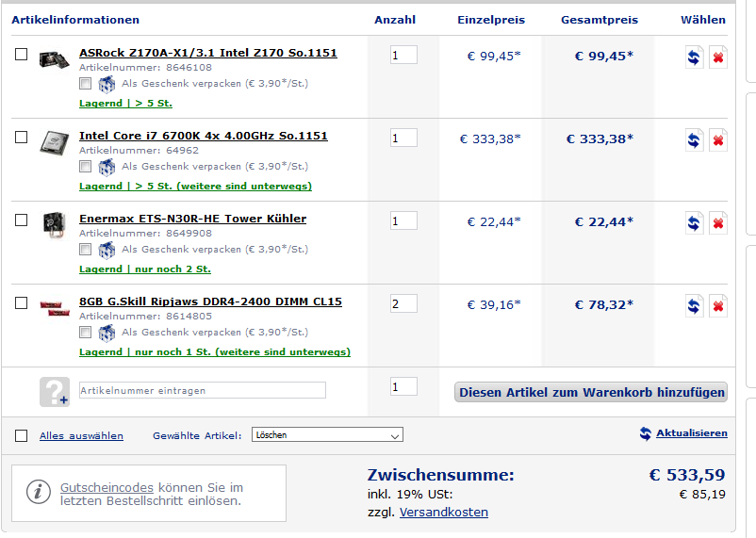The height and width of the screenshot is (538, 756).
Task: Enable gift wrapping for ASRock Z170A
Action: (x=86, y=84)
